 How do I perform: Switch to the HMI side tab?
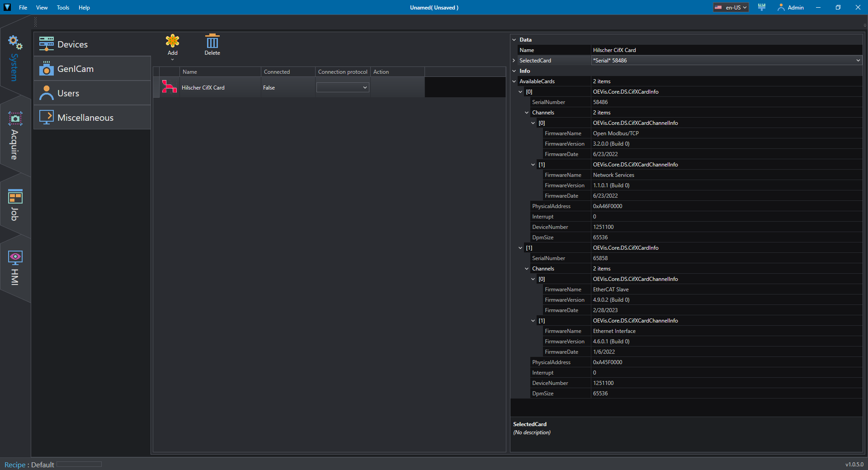tap(15, 268)
